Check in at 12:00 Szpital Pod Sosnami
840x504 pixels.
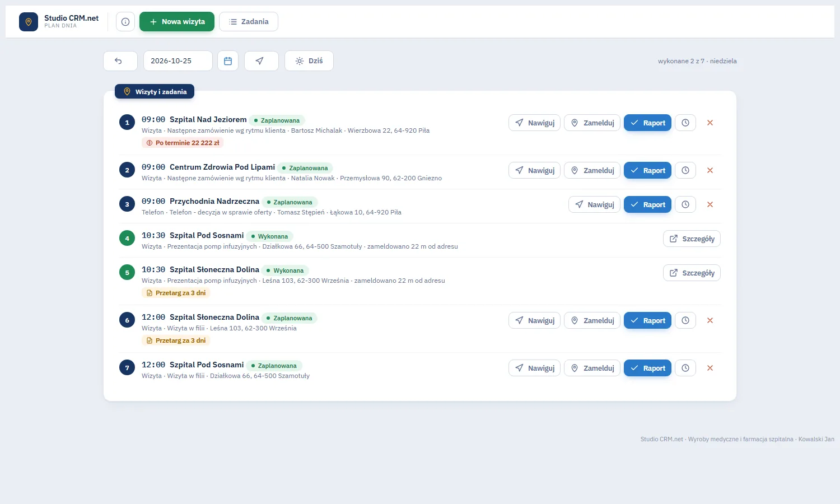tap(592, 368)
